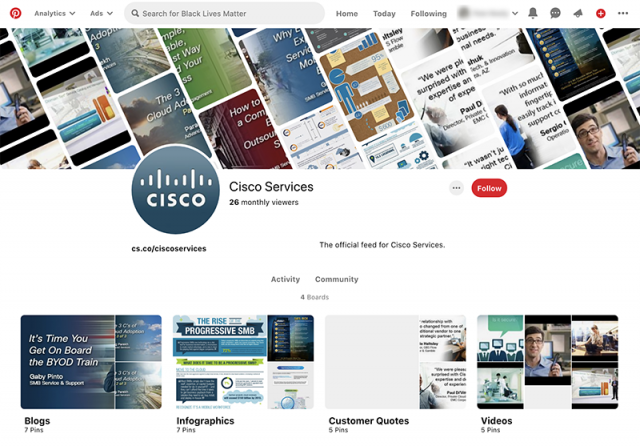Click the Cisco Services profile name
Viewport: 640px width, 446px height.
pyautogui.click(x=271, y=187)
